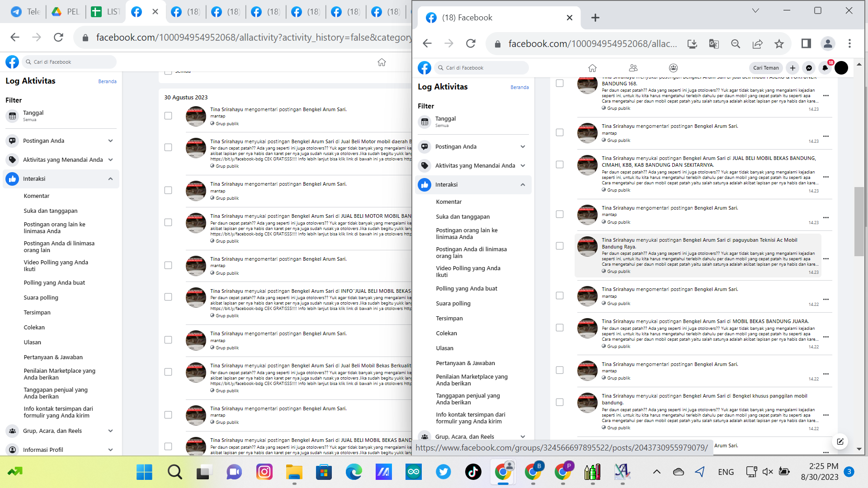Check the box for paguyuban Teknisi Ac Mobil activity
Screen dimensions: 868x488
(x=560, y=246)
